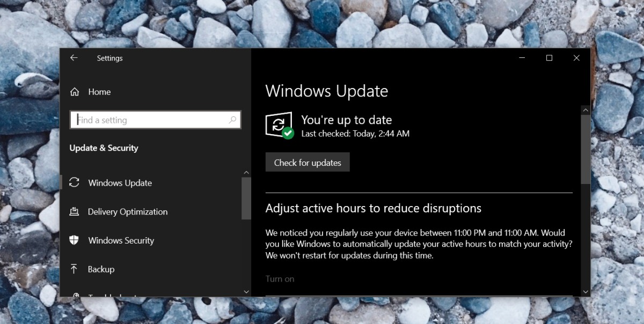
Task: Close the Settings window
Action: pyautogui.click(x=576, y=58)
